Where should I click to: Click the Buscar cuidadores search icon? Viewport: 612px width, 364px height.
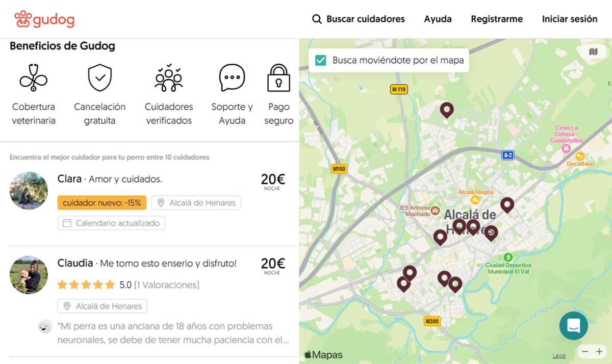click(317, 19)
